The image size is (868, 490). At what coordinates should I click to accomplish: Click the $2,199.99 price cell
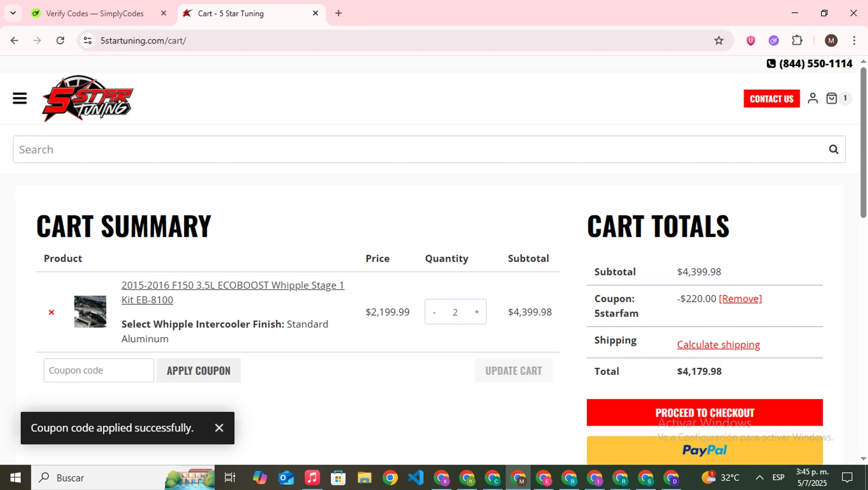[388, 312]
